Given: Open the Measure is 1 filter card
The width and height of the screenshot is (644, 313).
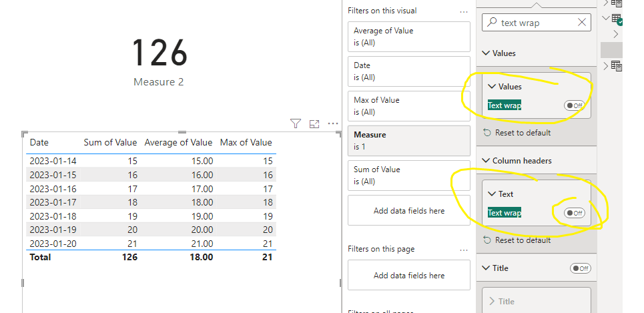Looking at the screenshot, I should click(408, 140).
